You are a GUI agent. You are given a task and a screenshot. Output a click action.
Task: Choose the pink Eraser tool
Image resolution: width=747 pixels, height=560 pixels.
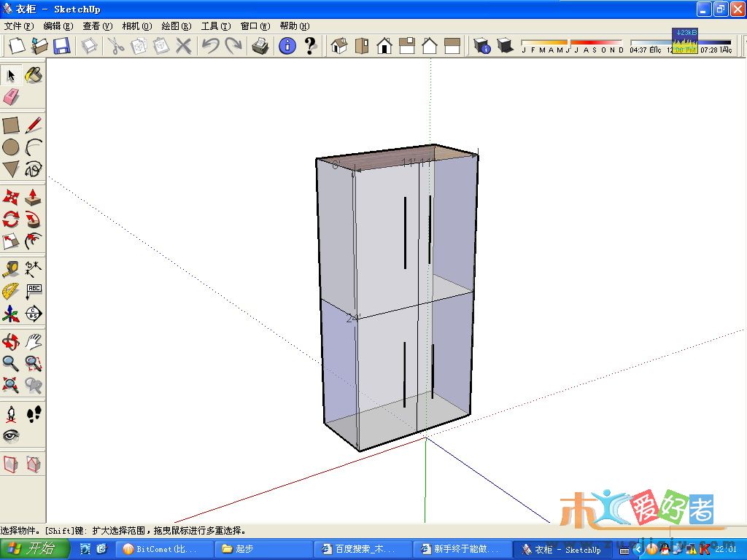coord(11,97)
